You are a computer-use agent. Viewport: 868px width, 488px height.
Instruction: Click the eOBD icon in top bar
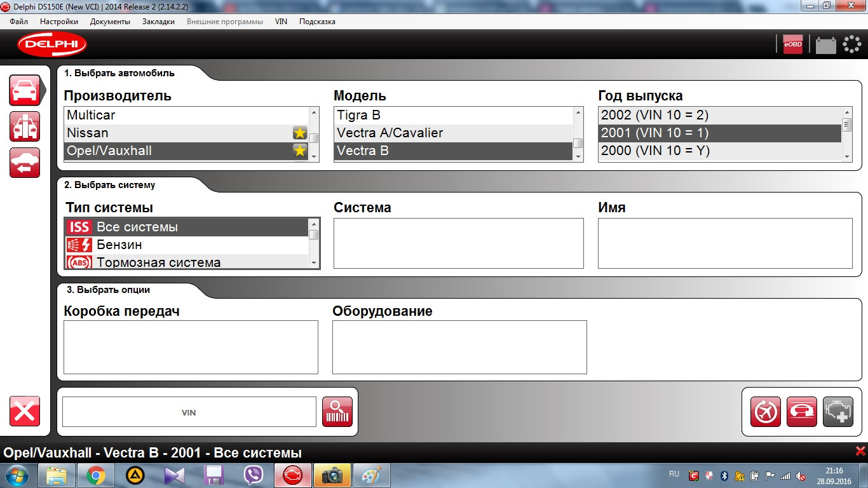793,44
